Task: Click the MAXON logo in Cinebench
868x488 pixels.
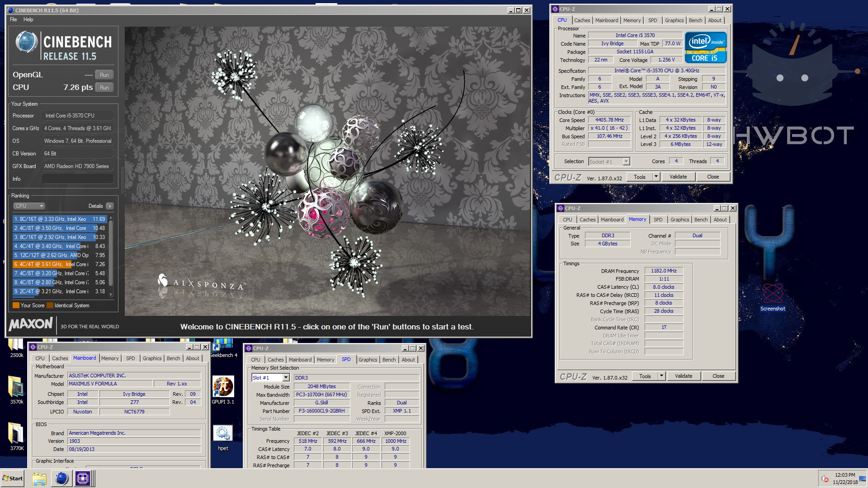Action: (30, 324)
